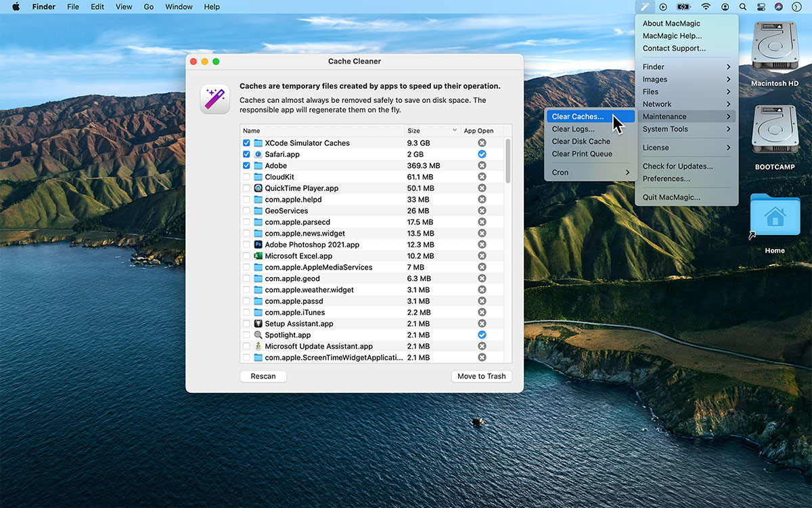
Task: Expand the Maintenance submenu arrow
Action: (x=728, y=117)
